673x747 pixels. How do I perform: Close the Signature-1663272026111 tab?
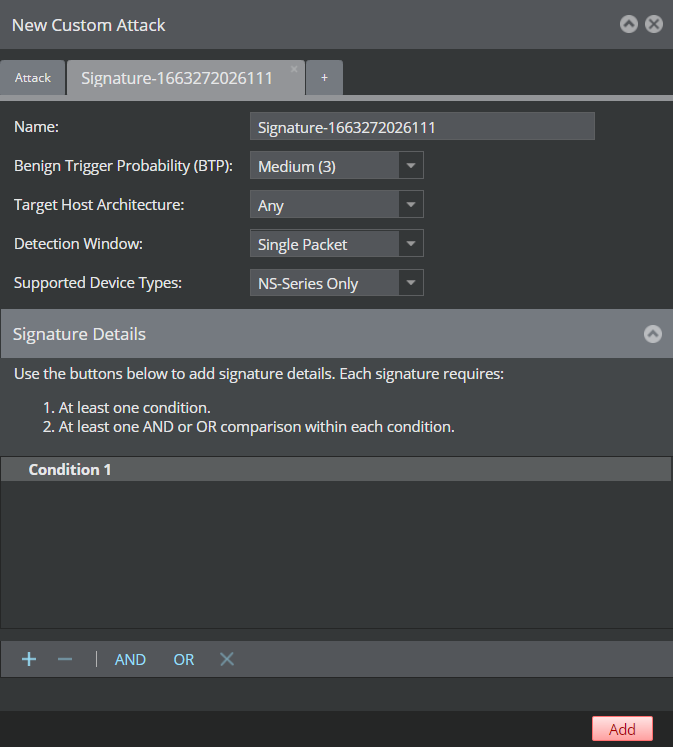click(x=294, y=69)
